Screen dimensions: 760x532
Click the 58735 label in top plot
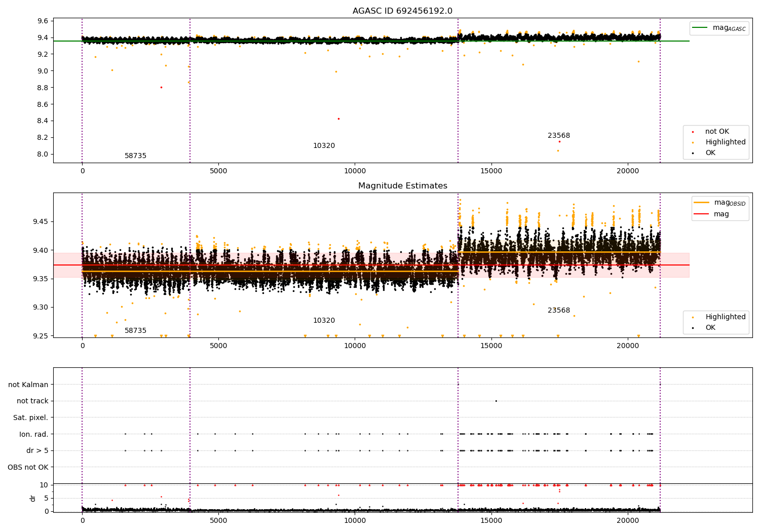(x=135, y=156)
